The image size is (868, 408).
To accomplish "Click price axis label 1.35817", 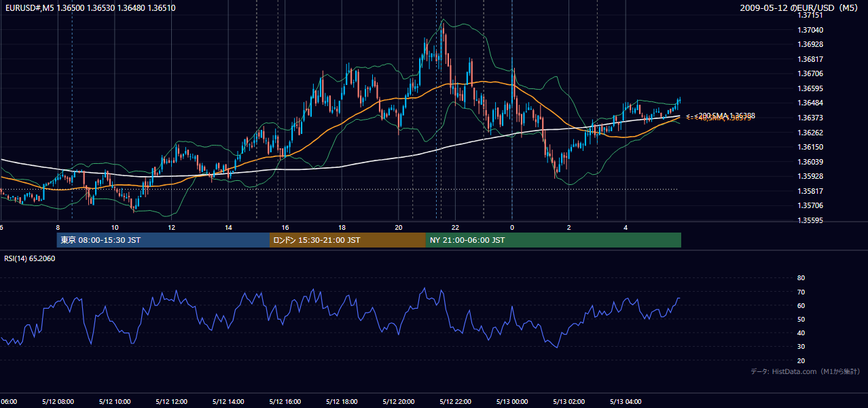I will pyautogui.click(x=810, y=191).
